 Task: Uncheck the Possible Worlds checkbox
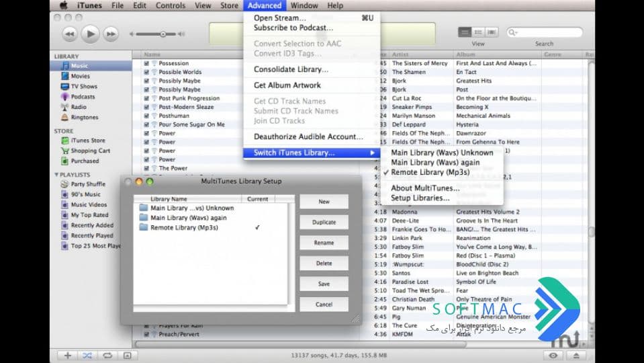coord(146,72)
